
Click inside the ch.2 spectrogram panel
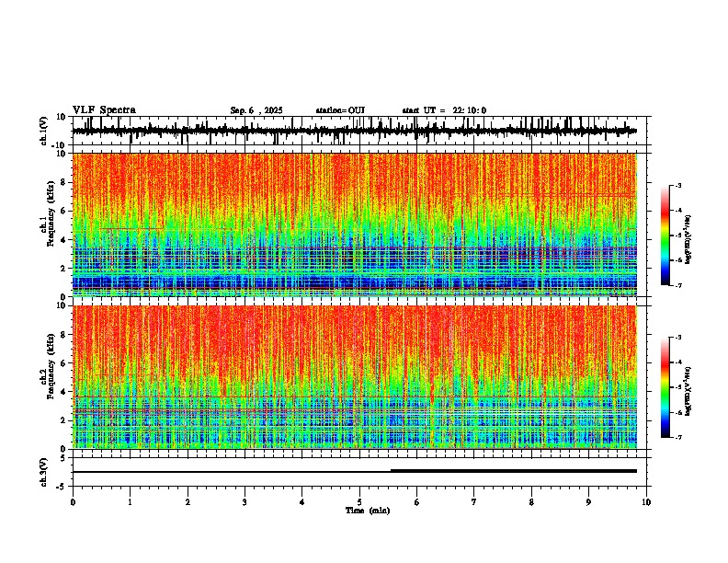coord(355,377)
